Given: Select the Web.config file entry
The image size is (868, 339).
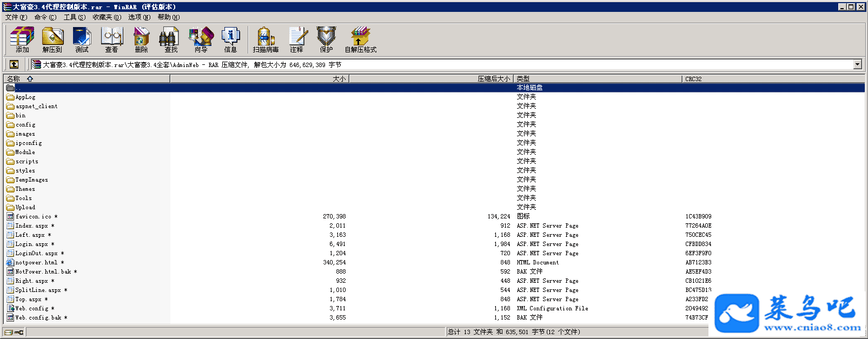Looking at the screenshot, I should (31, 308).
